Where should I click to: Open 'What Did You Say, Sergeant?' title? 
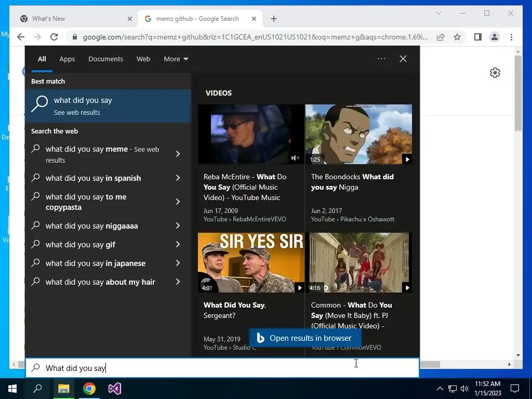(235, 310)
